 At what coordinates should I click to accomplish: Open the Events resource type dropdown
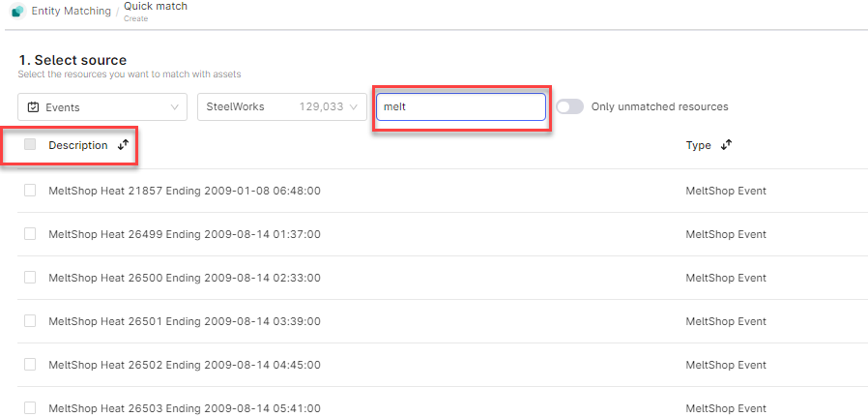point(102,106)
